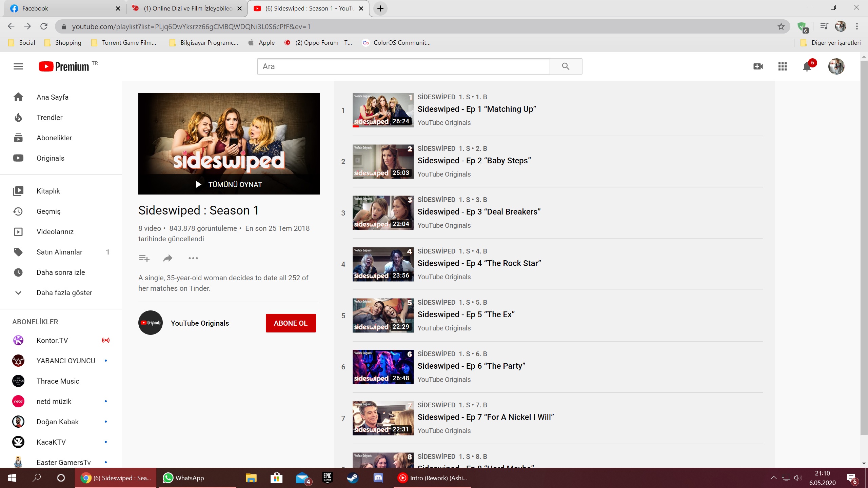Share the Sideswiped playlist
Image resolution: width=868 pixels, height=488 pixels.
point(168,258)
